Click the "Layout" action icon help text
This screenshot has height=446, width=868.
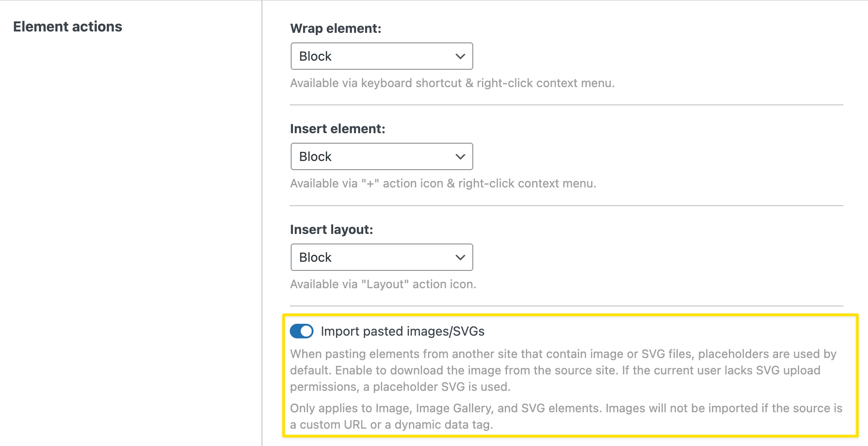383,284
